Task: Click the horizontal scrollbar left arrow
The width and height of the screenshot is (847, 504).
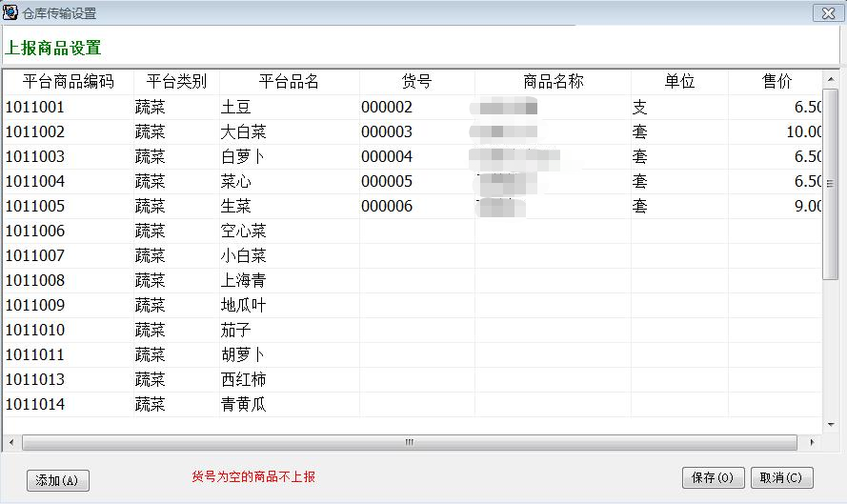Action: [11, 443]
